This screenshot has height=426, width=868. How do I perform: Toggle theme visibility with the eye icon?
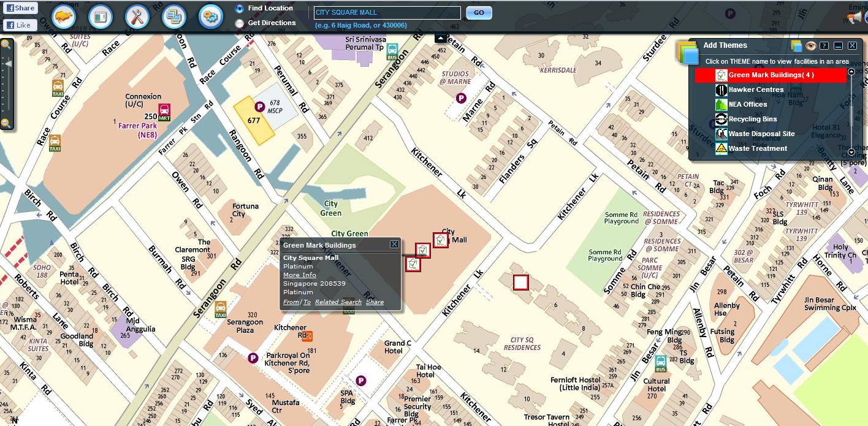(812, 45)
